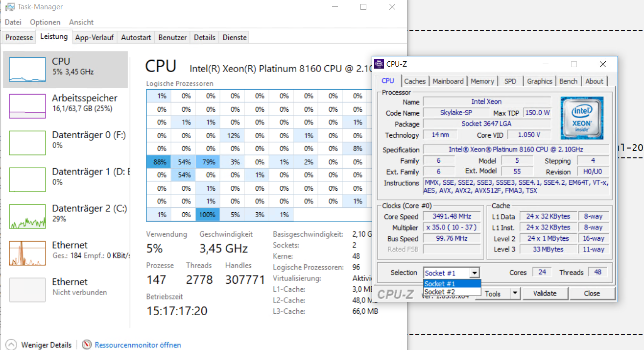
Task: Click the Ressourcenmonitor icon
Action: 87,345
